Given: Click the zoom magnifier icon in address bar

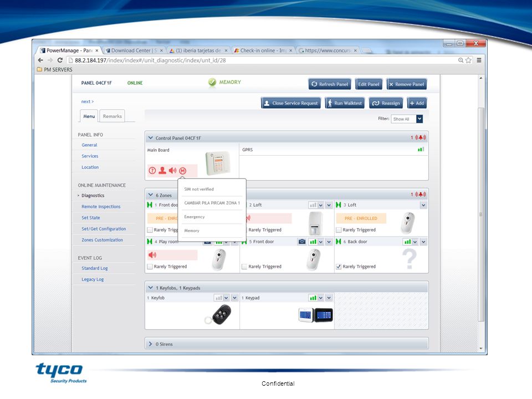Looking at the screenshot, I should [x=461, y=60].
